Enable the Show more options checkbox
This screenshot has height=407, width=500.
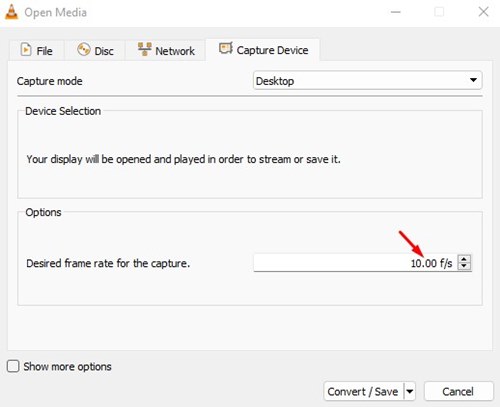(13, 366)
